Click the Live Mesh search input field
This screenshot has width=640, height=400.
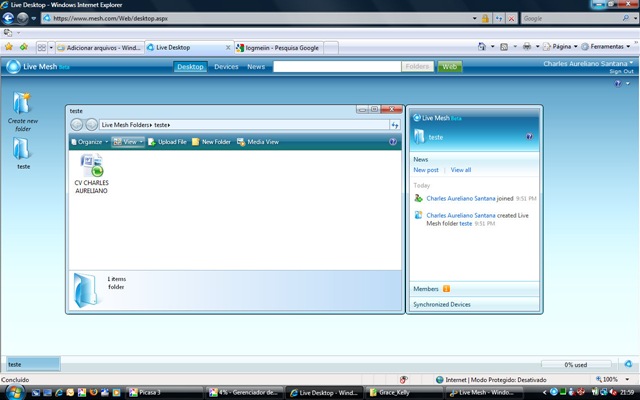pyautogui.click(x=337, y=66)
